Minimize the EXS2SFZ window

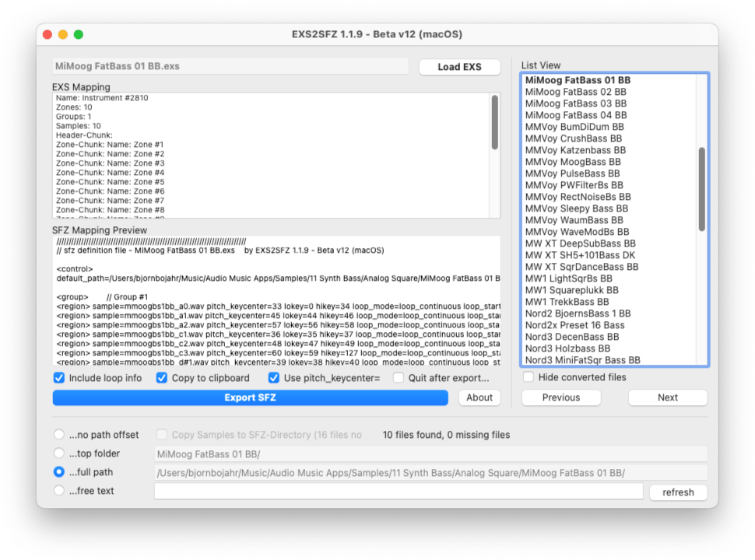62,34
